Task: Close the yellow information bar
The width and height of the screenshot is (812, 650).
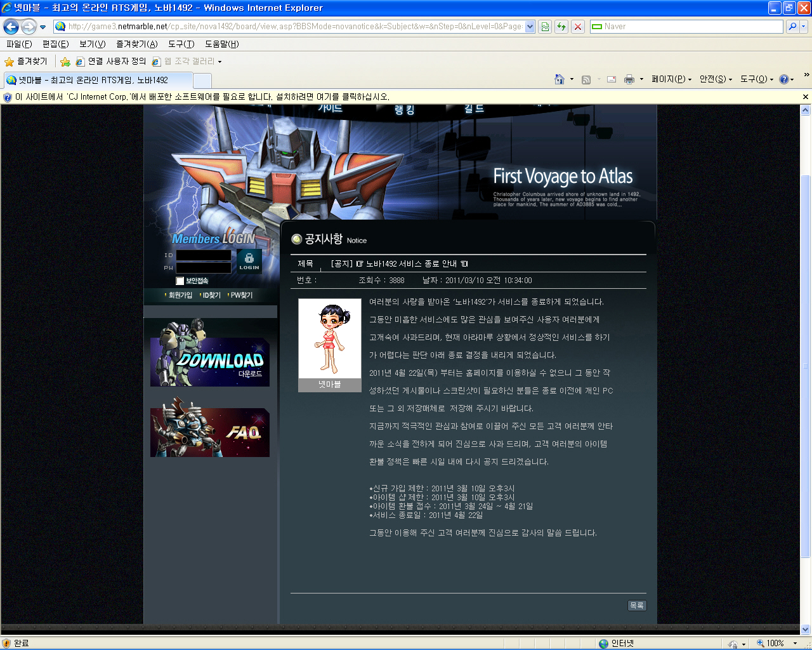Action: pyautogui.click(x=806, y=97)
